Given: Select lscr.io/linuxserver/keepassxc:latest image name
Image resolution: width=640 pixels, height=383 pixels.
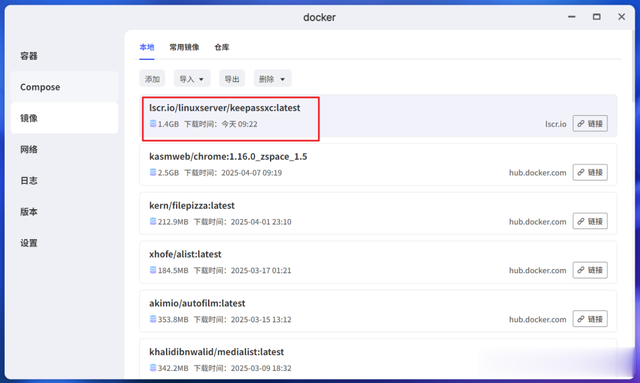Looking at the screenshot, I should [x=224, y=108].
